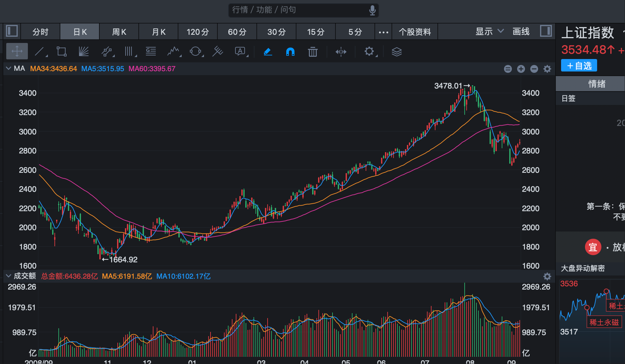Image resolution: width=625 pixels, height=364 pixels.
Task: Switch to the 60分 tab
Action: [x=237, y=32]
